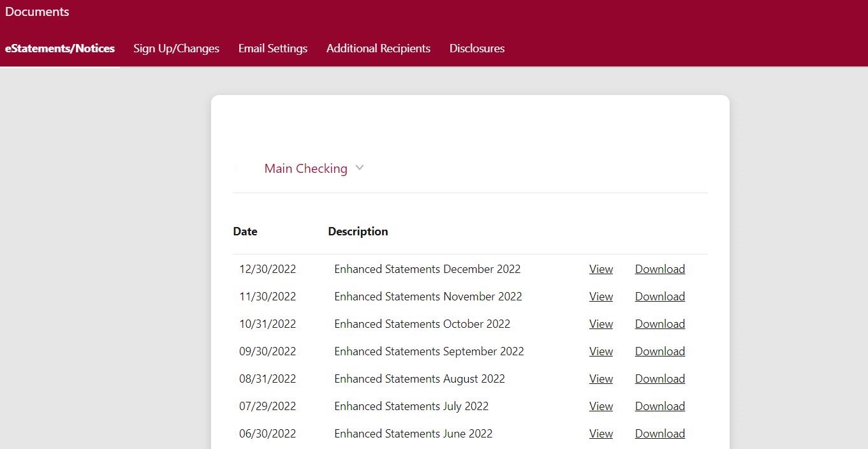Download the July 2022 statement
The width and height of the screenshot is (868, 449).
click(x=659, y=406)
